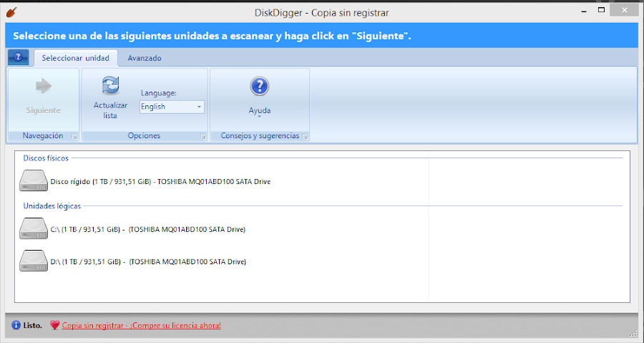Select the Disco rígido physical drive icon
This screenshot has height=343, width=644.
click(x=34, y=180)
